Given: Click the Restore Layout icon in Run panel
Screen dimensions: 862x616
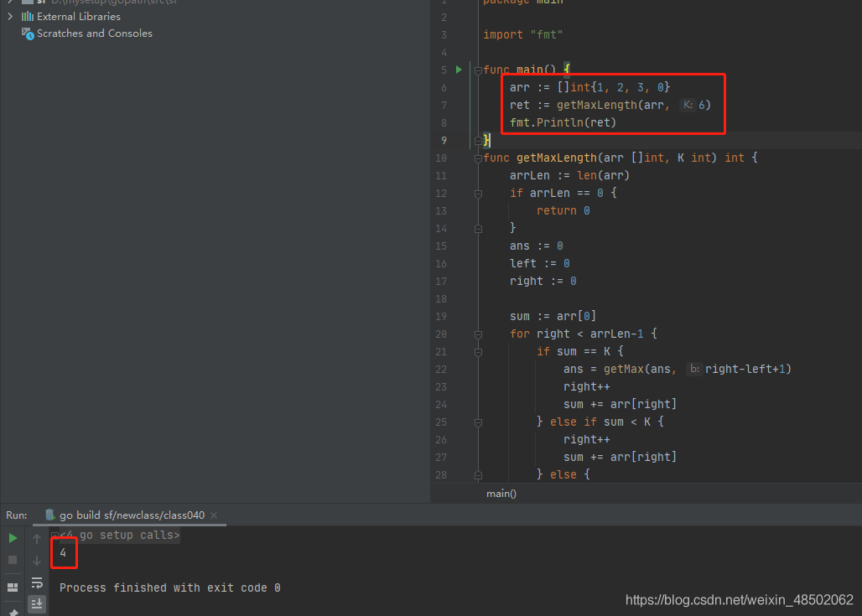Looking at the screenshot, I should (x=13, y=588).
